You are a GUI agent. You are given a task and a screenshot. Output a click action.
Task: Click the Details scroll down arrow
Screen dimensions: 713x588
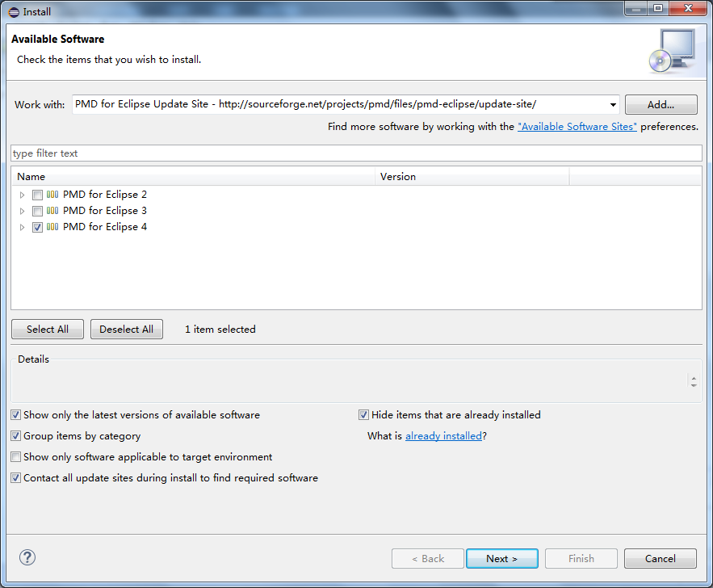(x=694, y=384)
